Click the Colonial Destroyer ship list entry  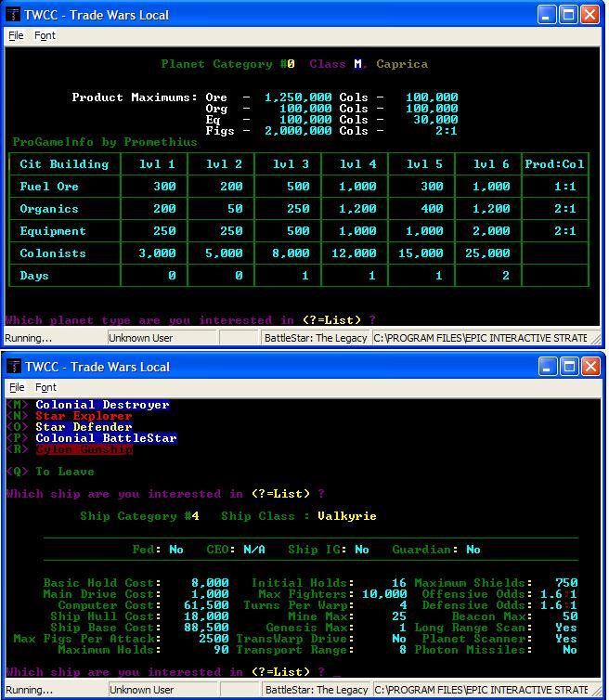(102, 405)
